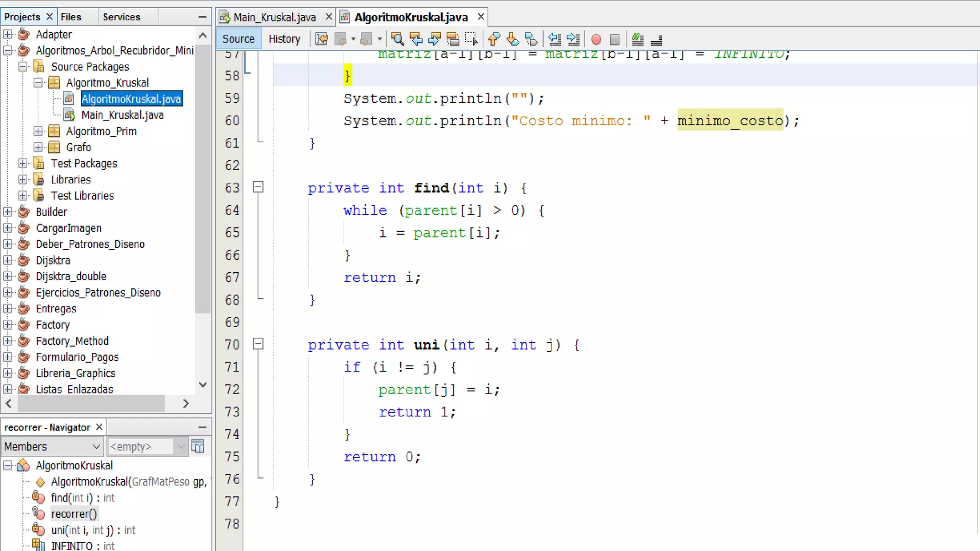This screenshot has height=551, width=980.
Task: Open the Members dropdown in Navigator
Action: tap(52, 446)
